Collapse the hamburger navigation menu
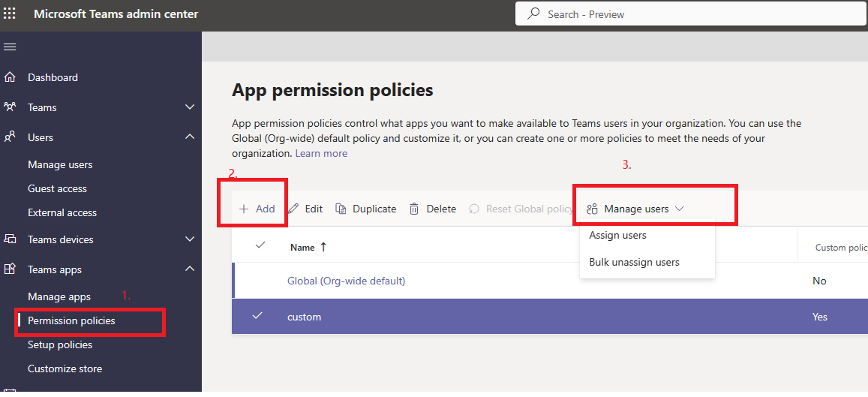Viewport: 868px width, 397px height. pos(10,47)
